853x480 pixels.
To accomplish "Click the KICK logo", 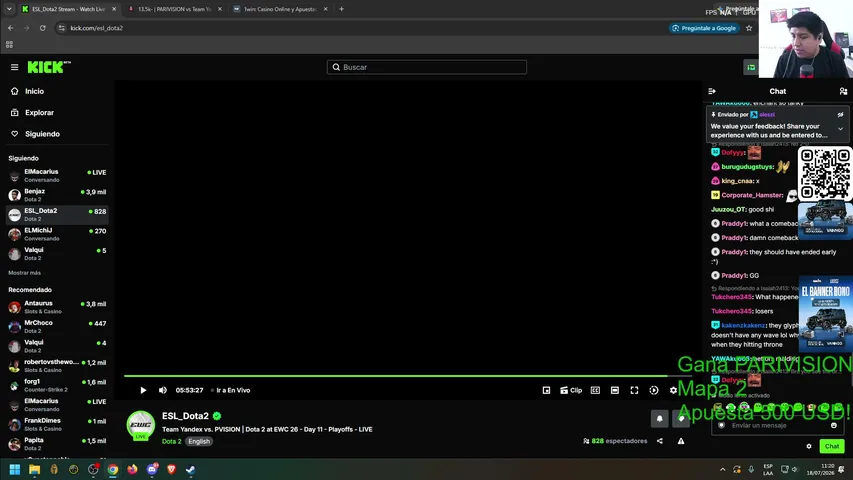I will tap(49, 67).
